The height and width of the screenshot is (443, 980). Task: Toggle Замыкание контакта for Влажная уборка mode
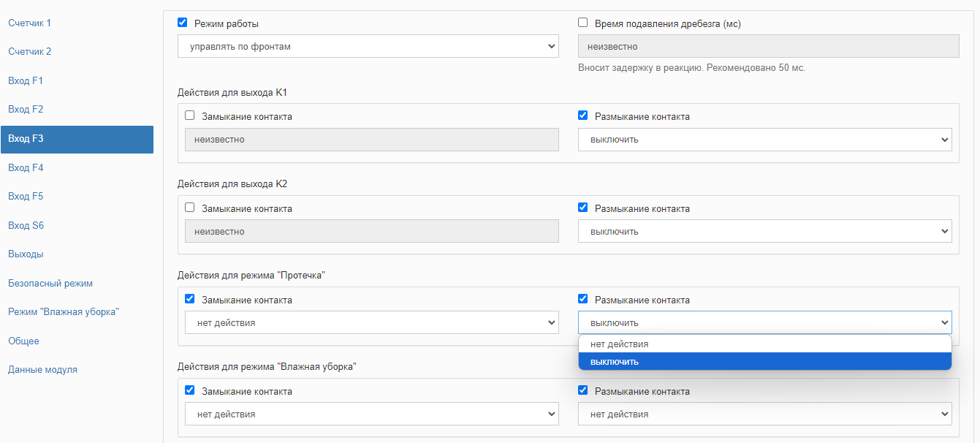(190, 390)
